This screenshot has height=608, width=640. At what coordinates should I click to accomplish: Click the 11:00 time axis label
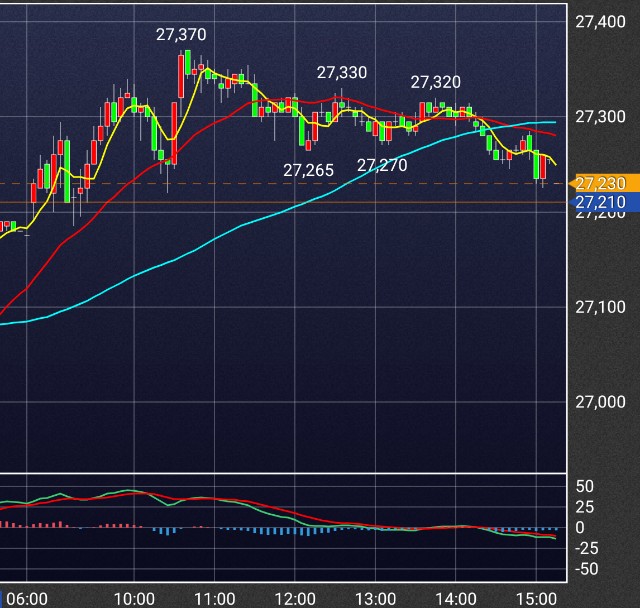215,599
